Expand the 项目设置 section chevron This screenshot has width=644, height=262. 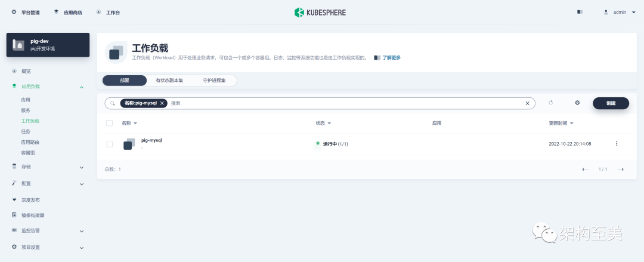point(82,248)
